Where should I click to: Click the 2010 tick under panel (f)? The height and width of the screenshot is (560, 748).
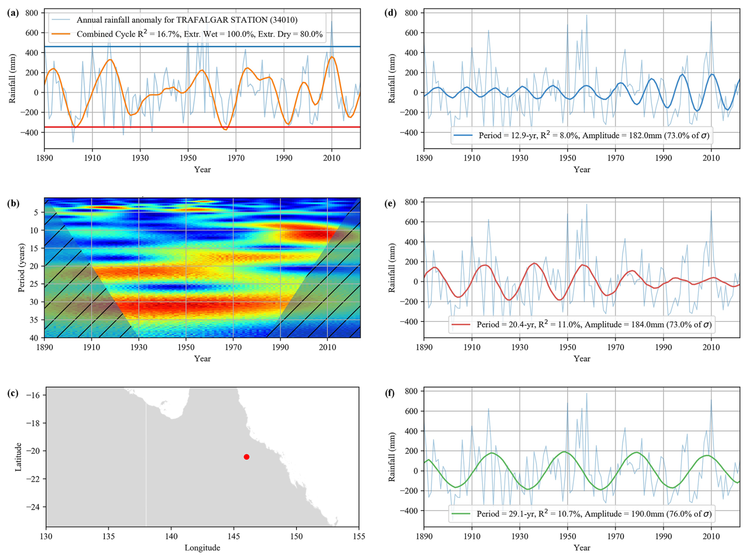[711, 536]
